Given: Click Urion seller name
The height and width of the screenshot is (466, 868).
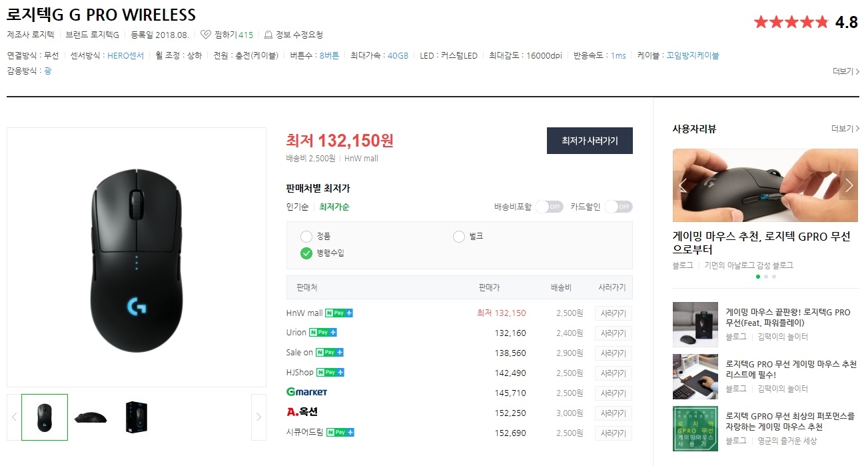Looking at the screenshot, I should [296, 332].
